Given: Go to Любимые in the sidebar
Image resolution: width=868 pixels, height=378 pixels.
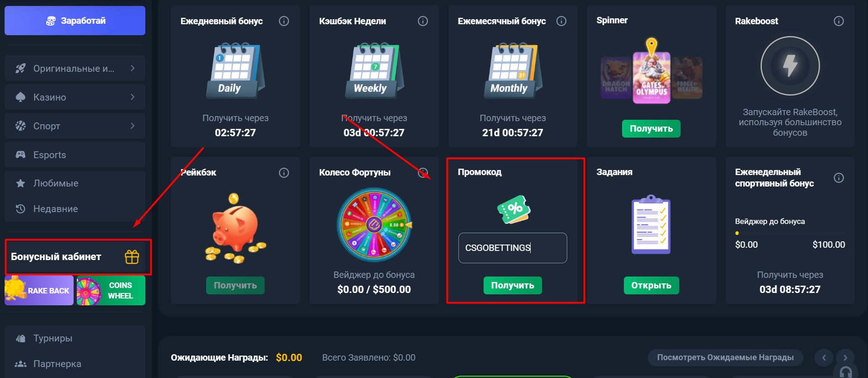Looking at the screenshot, I should click(x=75, y=183).
